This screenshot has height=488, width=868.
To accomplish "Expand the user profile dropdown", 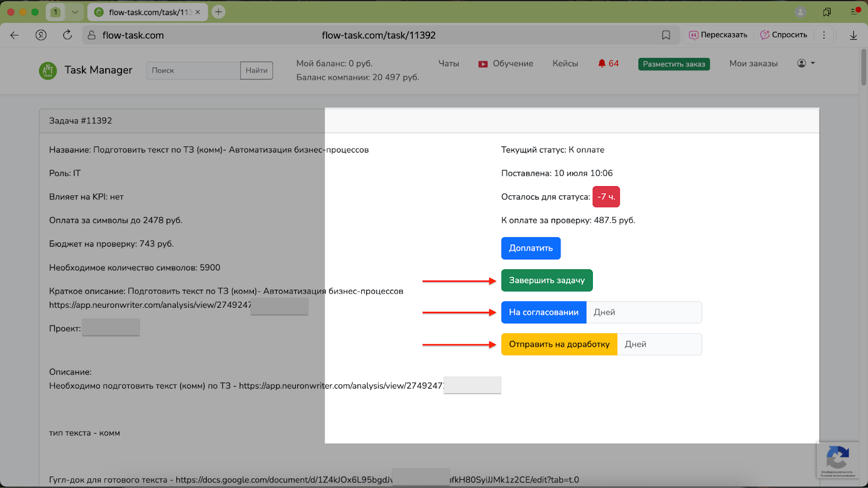I will pos(806,64).
